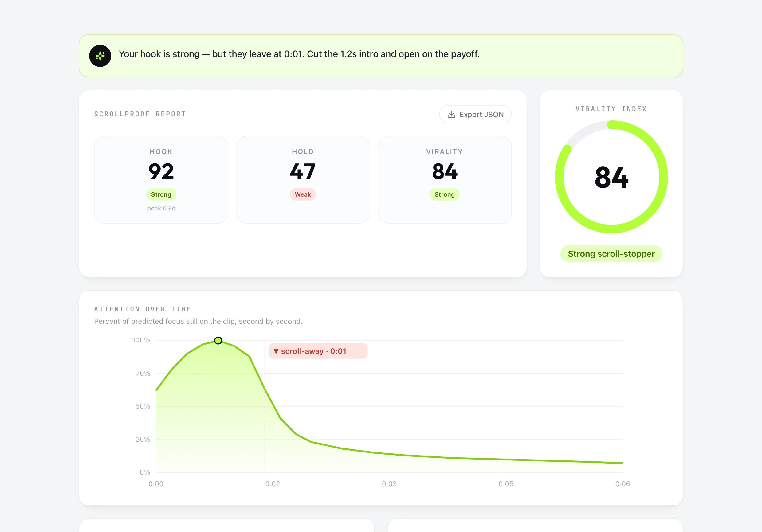Click the 0:06 time axis label

[x=622, y=484]
